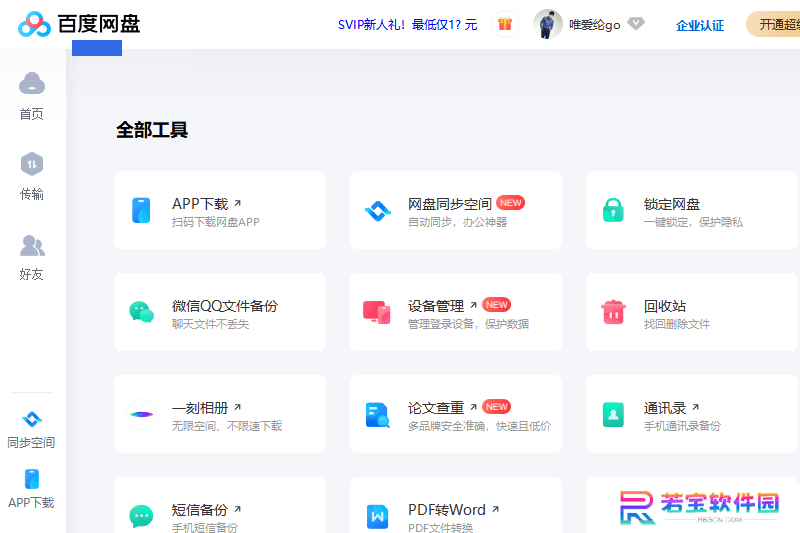Click the red trash icon of 回收站

[x=613, y=312]
